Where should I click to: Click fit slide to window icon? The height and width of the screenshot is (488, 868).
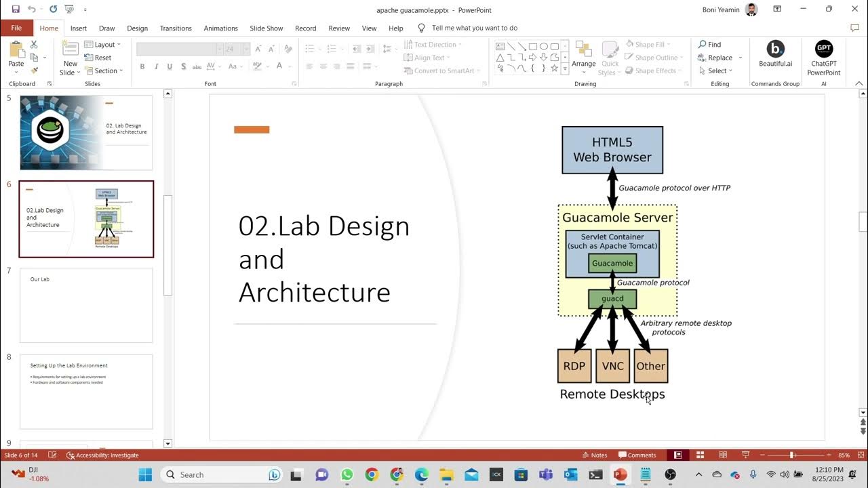(861, 455)
